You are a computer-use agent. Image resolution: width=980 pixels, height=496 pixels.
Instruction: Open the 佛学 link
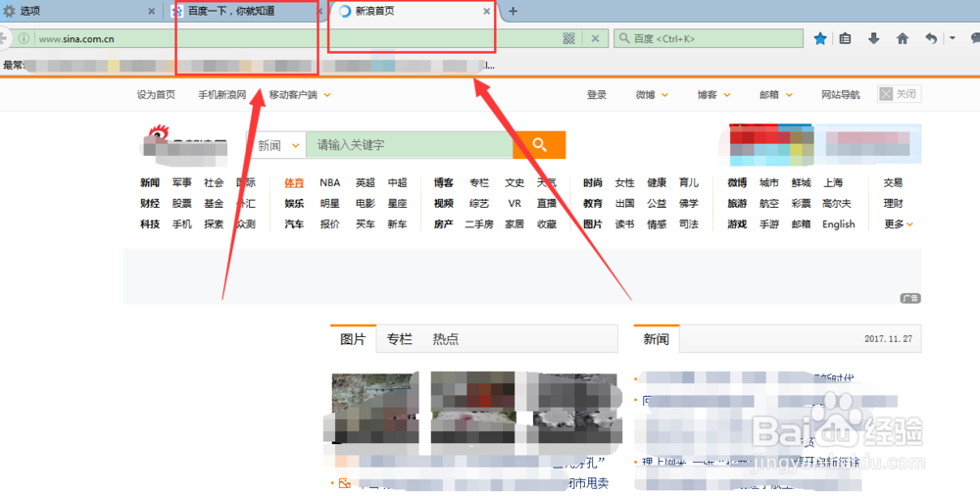pyautogui.click(x=689, y=203)
